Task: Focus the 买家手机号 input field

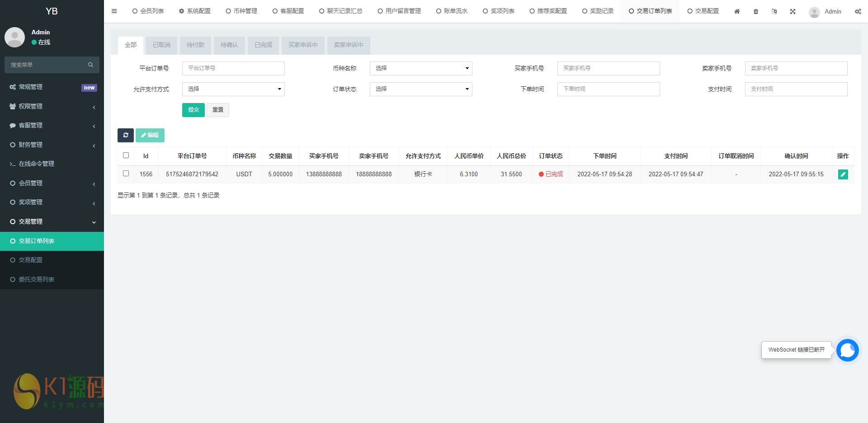Action: click(609, 68)
